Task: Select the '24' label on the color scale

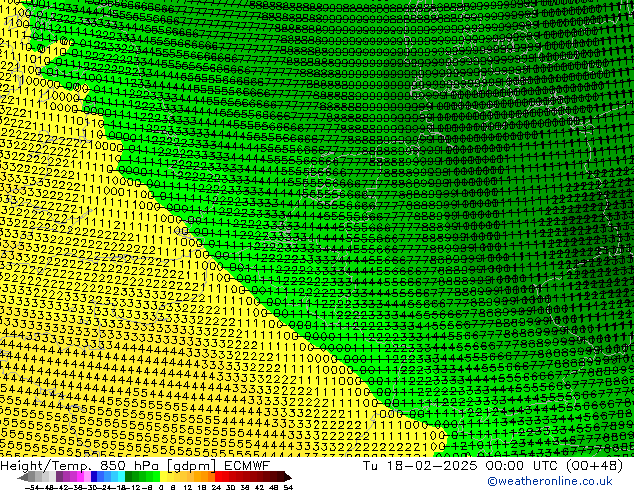Action: (216, 487)
